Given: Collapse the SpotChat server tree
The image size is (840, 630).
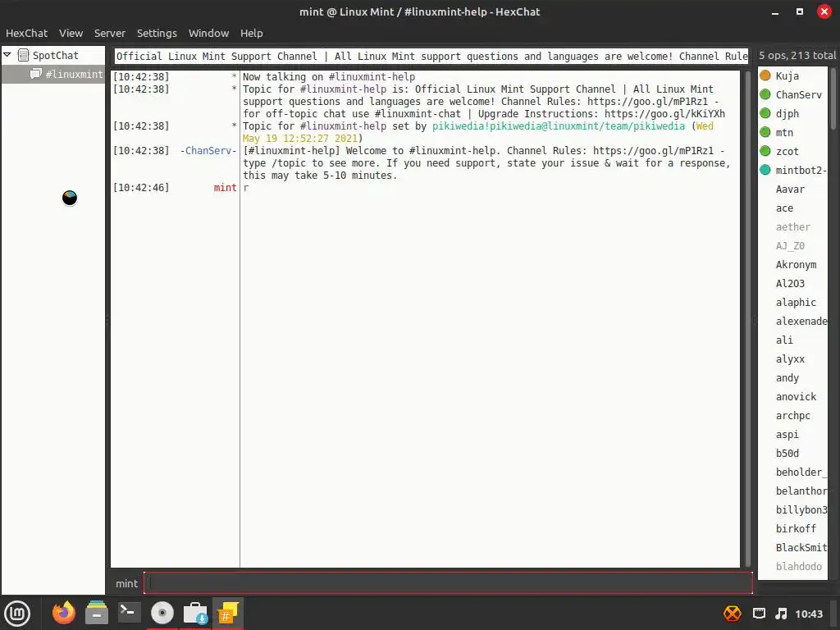Looking at the screenshot, I should (7, 55).
